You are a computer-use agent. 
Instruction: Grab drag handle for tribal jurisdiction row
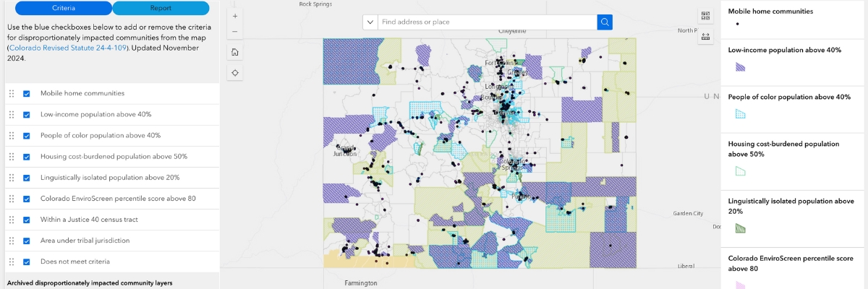point(12,241)
